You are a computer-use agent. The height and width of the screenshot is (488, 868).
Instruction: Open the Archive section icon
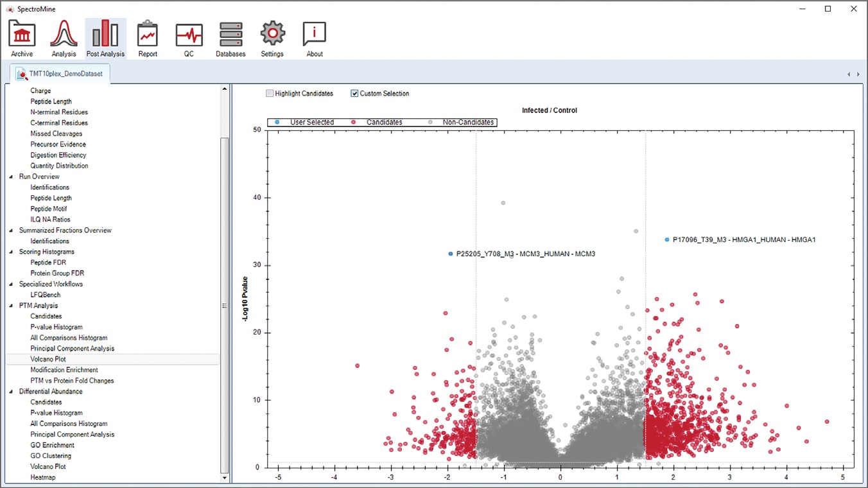pos(22,39)
